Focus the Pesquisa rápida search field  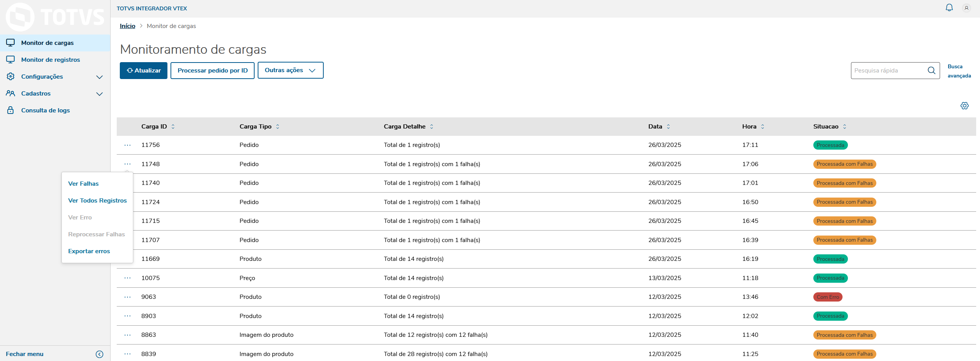pos(889,71)
